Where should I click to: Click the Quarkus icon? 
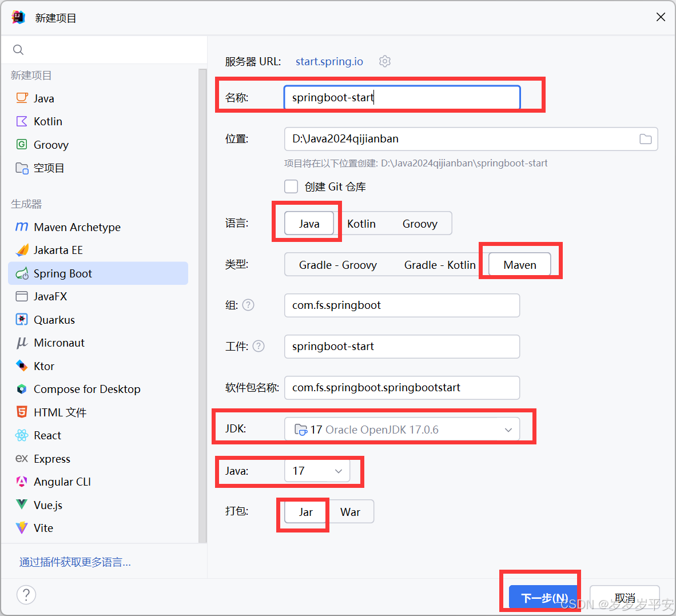point(22,319)
